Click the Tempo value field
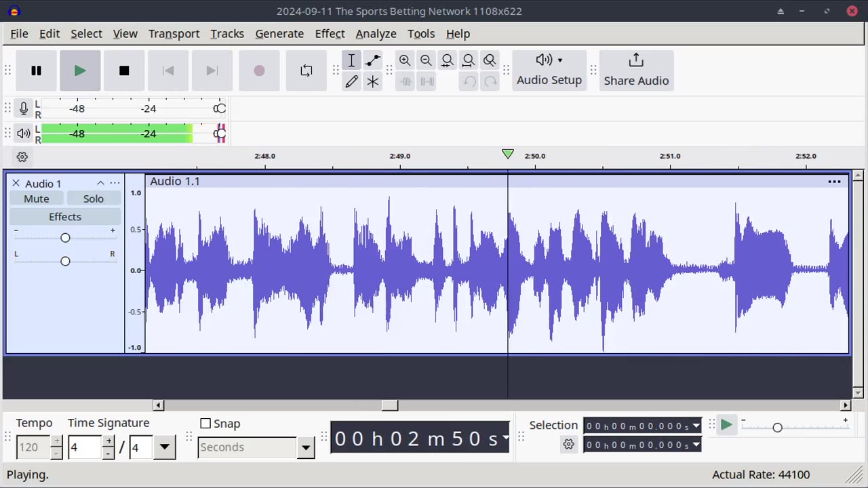Screen dimensions: 868x488 pyautogui.click(x=33, y=447)
